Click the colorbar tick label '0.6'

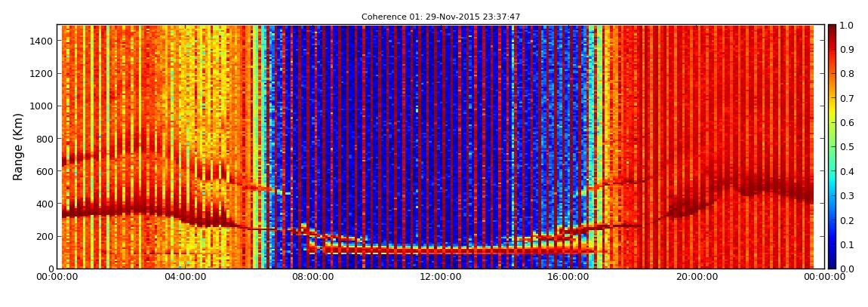(847, 123)
